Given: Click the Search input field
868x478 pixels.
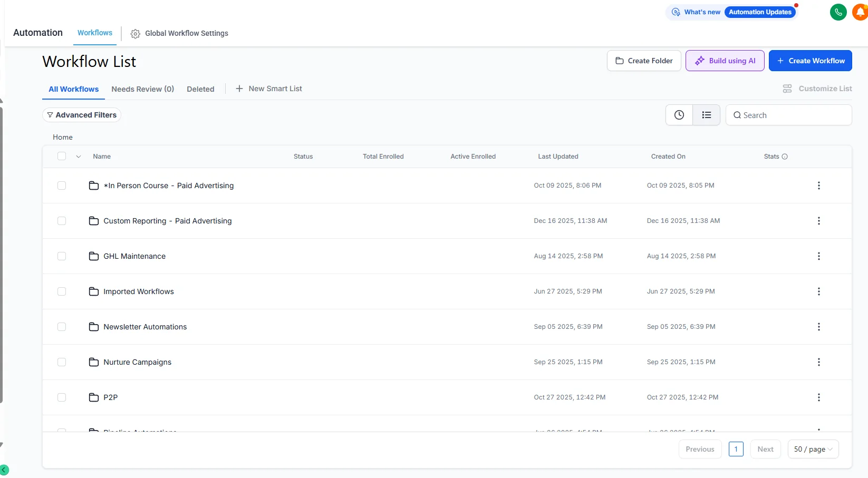Looking at the screenshot, I should coord(789,115).
